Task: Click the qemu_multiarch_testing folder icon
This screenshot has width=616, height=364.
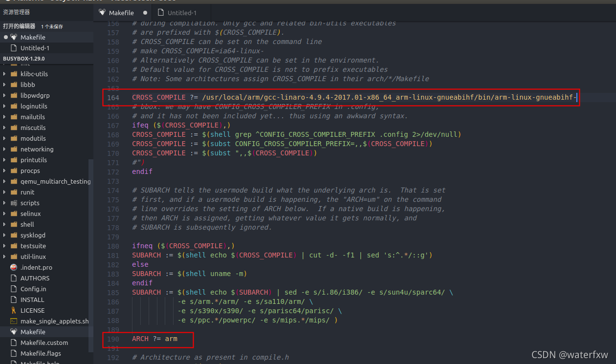Action: [x=14, y=181]
